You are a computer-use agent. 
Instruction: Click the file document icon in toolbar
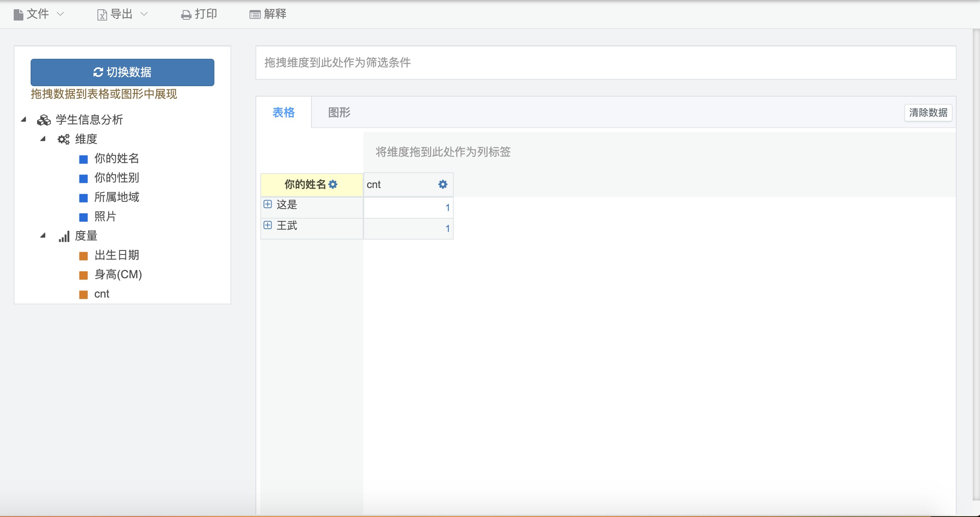18,15
